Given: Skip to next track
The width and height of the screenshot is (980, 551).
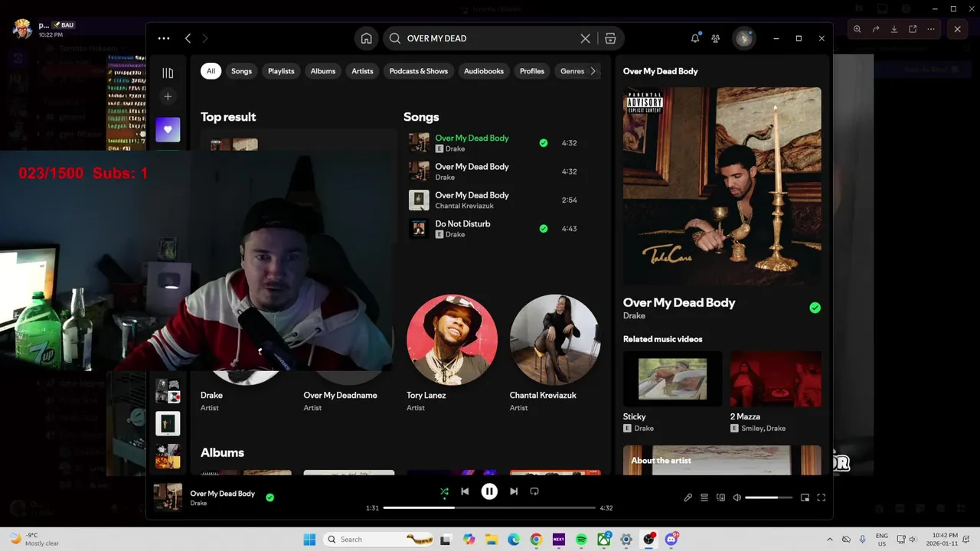Looking at the screenshot, I should tap(514, 491).
